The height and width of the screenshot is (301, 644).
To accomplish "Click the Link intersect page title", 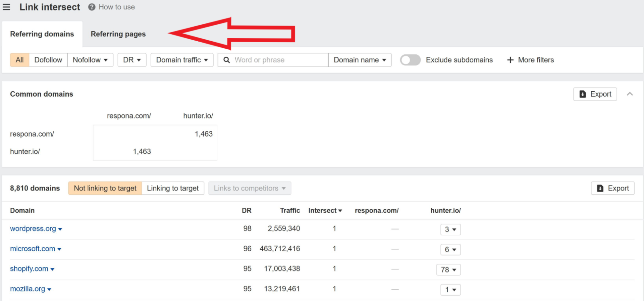I will click(x=50, y=7).
